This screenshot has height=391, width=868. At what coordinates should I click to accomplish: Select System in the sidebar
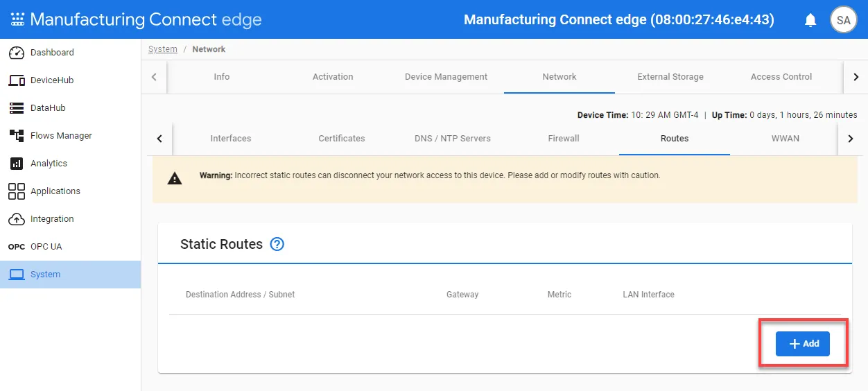coord(70,275)
